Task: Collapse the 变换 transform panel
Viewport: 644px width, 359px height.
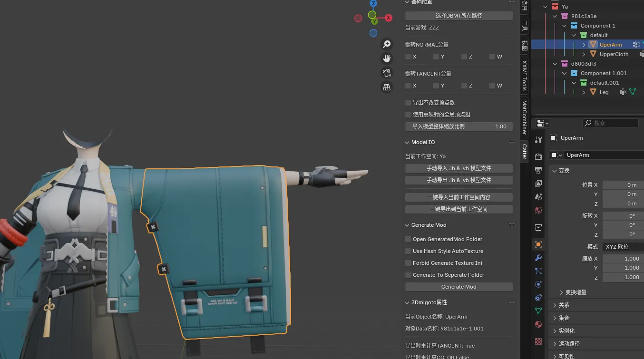Action: (x=555, y=171)
